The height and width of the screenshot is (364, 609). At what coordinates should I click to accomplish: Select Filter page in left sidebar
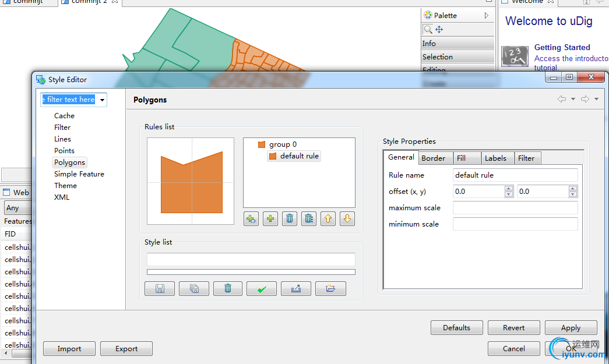click(62, 128)
